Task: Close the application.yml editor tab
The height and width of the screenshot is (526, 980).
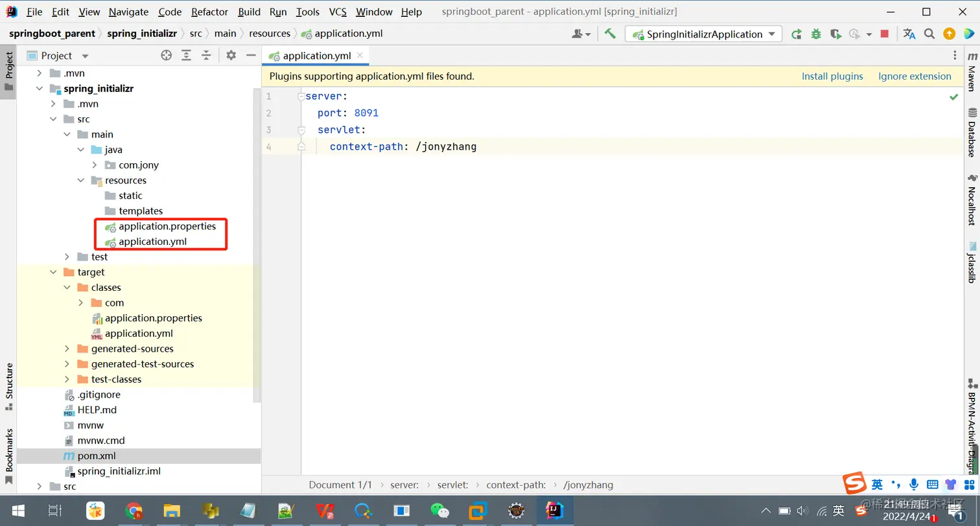Action: pos(359,56)
